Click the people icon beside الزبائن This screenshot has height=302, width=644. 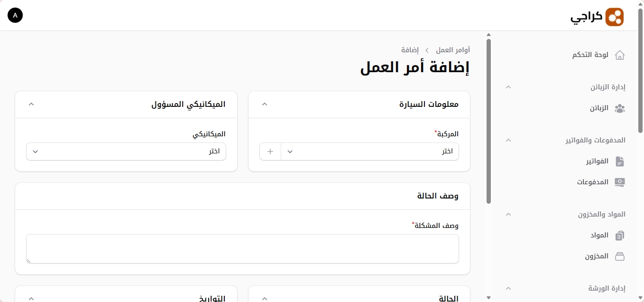coord(619,108)
